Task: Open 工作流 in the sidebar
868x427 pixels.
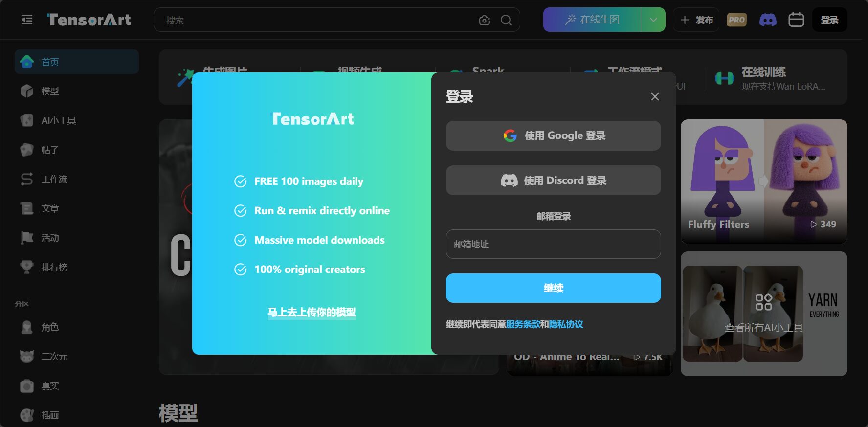Action: pos(77,179)
